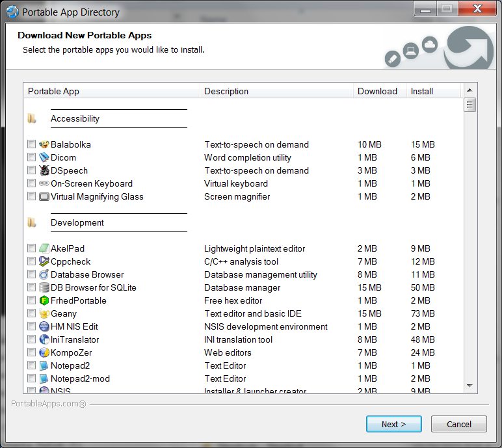Click the scrollbar down arrow
Screen dimensions: 502x448
point(469,386)
